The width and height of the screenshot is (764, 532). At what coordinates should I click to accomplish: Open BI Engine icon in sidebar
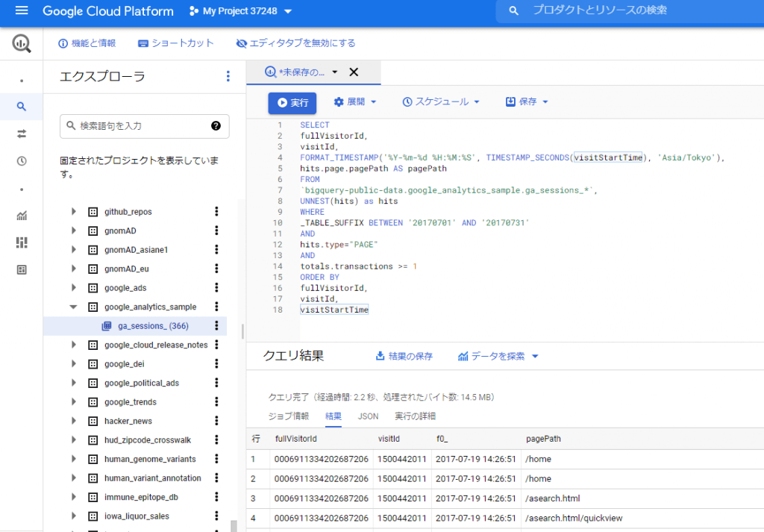point(22,270)
